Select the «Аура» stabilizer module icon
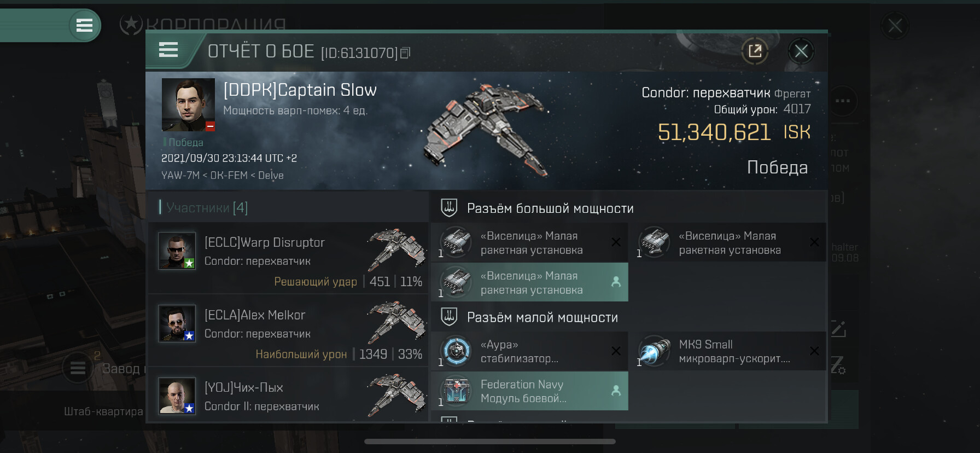 [456, 351]
